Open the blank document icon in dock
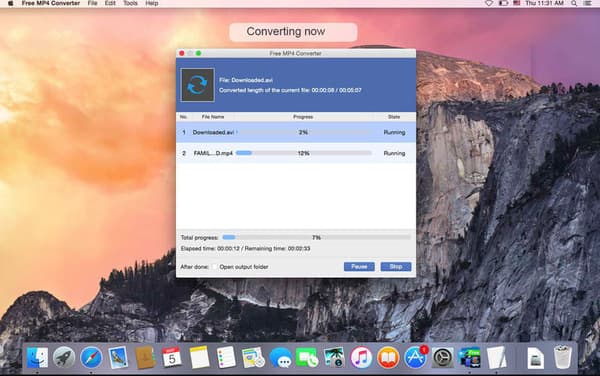This screenshot has width=600, height=376. point(497,358)
